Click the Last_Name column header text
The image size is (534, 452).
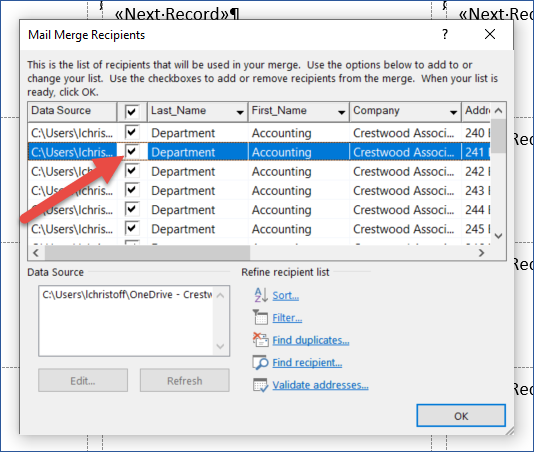click(178, 110)
